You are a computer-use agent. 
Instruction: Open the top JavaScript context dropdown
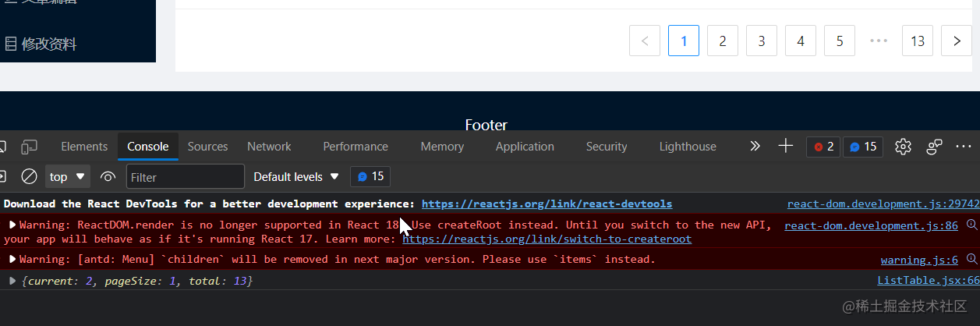(x=68, y=176)
